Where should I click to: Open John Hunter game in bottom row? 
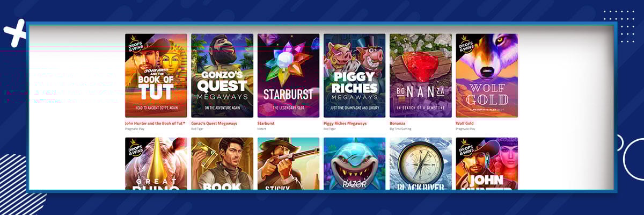pyautogui.click(x=487, y=163)
